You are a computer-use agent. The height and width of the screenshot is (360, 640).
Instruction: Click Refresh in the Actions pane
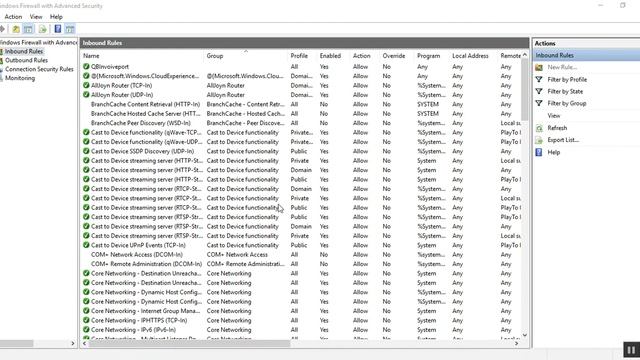(557, 128)
